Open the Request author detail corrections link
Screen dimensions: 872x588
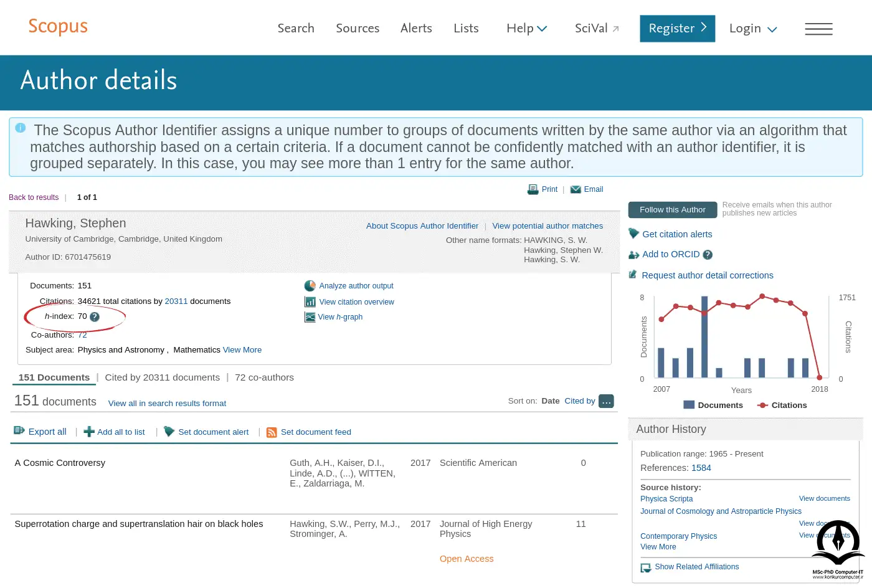click(708, 275)
